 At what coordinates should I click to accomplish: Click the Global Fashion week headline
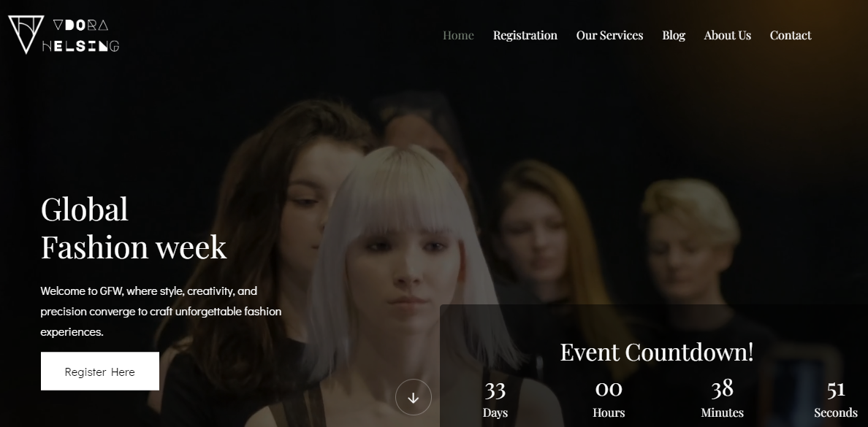134,228
